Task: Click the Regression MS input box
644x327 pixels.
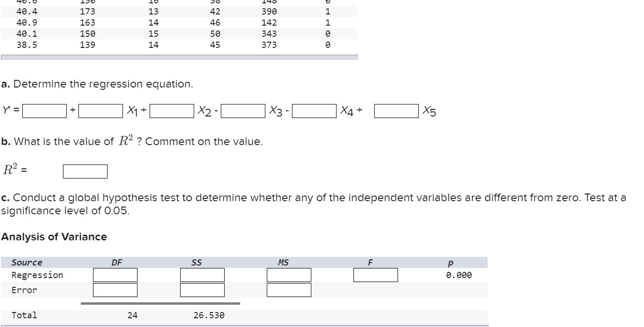Action: click(288, 275)
